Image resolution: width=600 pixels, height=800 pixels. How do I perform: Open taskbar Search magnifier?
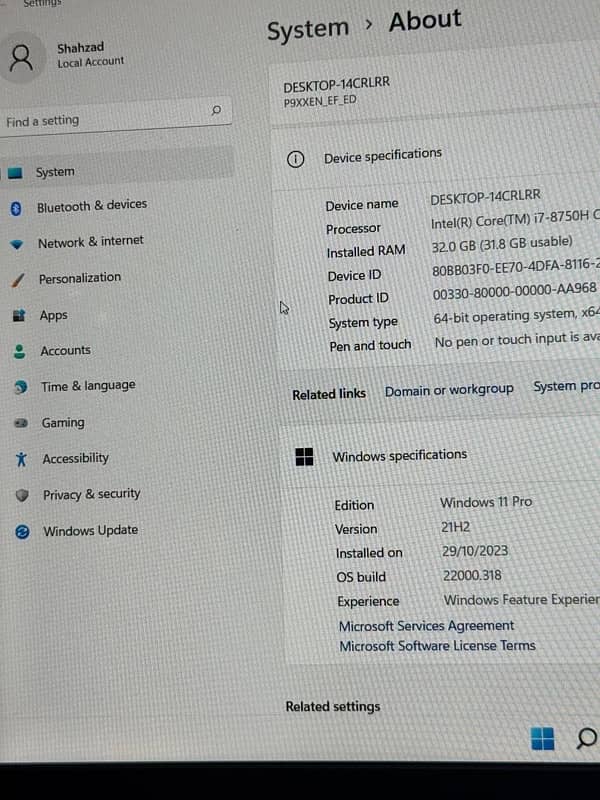(586, 738)
